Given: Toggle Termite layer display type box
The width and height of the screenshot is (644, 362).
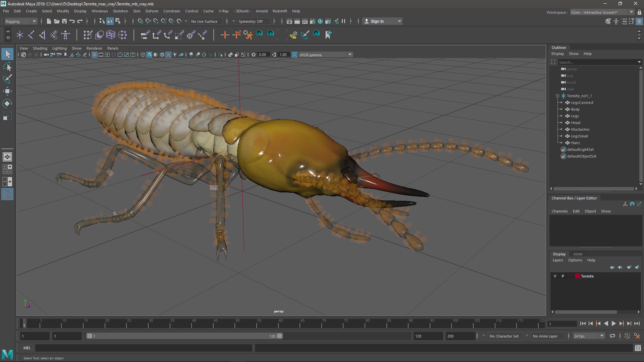Looking at the screenshot, I should coord(571,276).
